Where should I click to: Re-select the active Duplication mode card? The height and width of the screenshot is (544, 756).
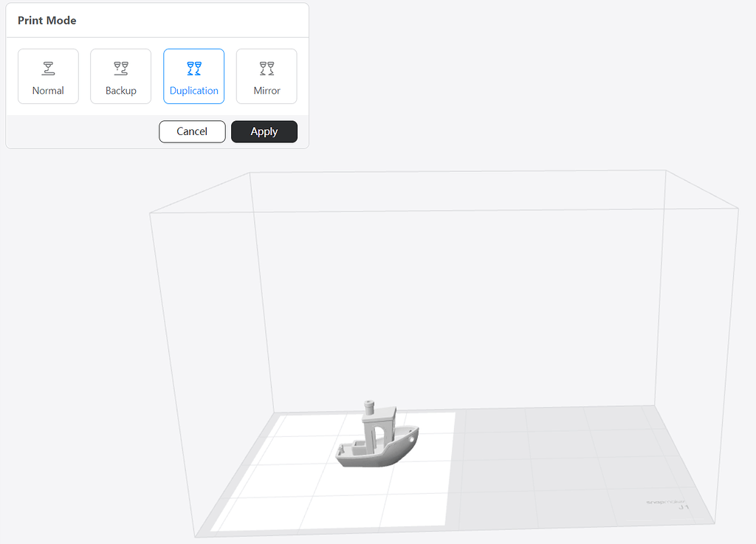click(x=193, y=76)
